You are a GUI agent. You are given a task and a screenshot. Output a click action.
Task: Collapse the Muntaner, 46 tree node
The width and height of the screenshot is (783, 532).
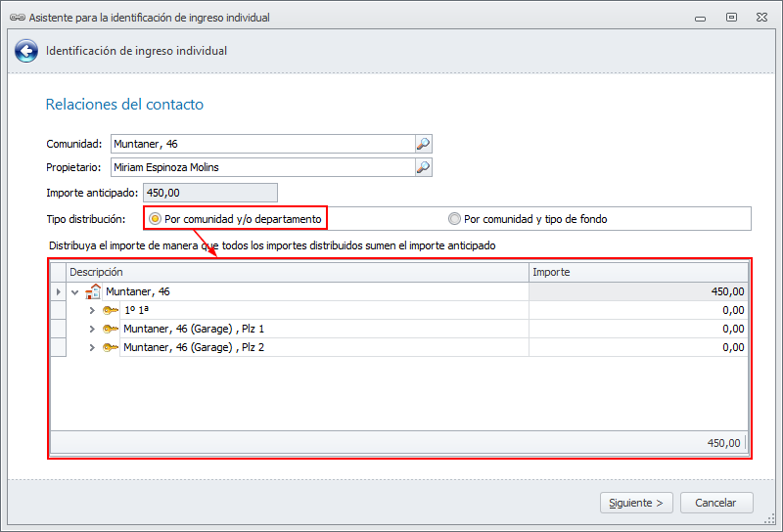[75, 291]
